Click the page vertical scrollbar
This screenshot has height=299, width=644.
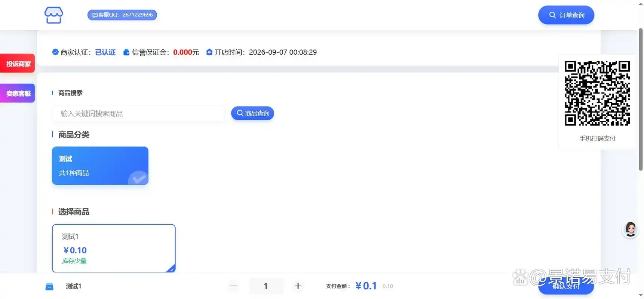click(x=641, y=99)
